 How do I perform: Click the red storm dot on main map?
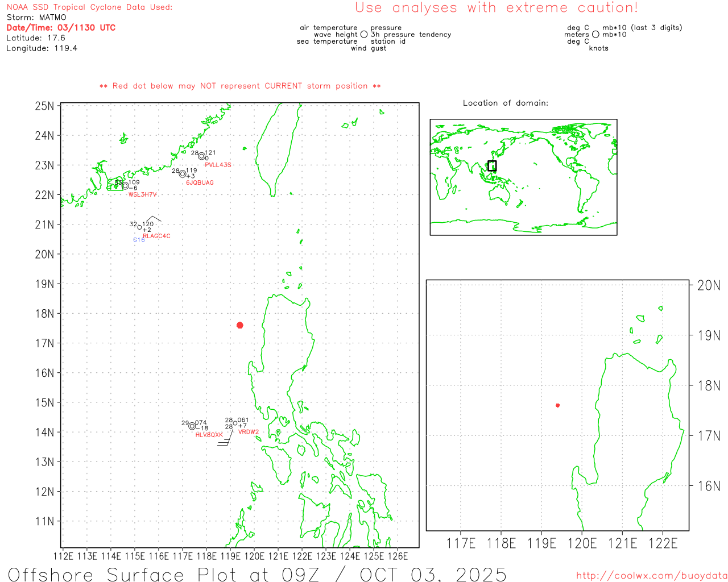tap(240, 325)
